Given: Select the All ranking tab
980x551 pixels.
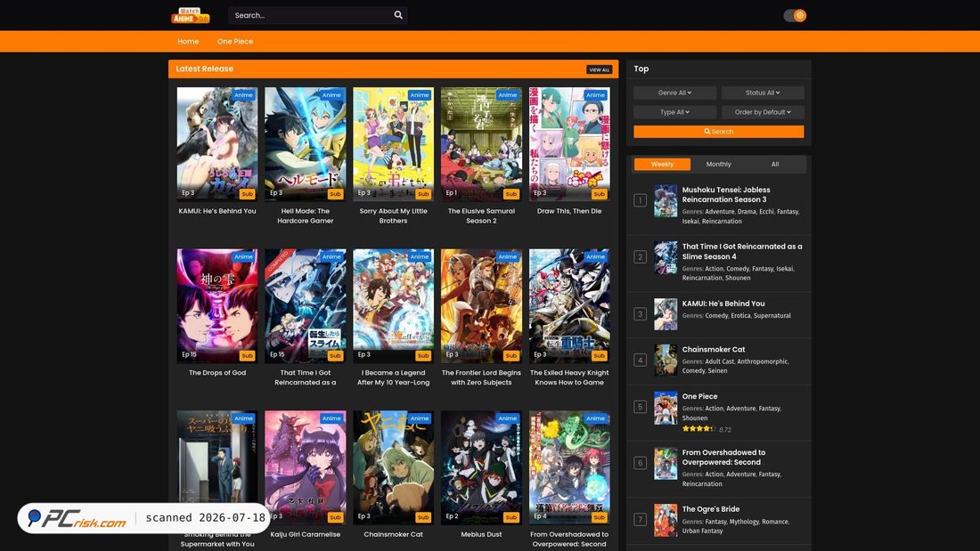Looking at the screenshot, I should [x=775, y=164].
